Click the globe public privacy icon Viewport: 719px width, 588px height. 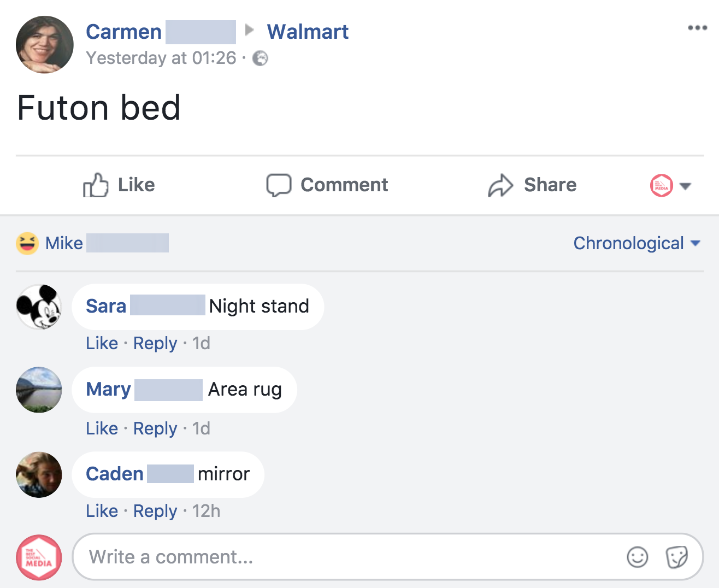tap(261, 58)
